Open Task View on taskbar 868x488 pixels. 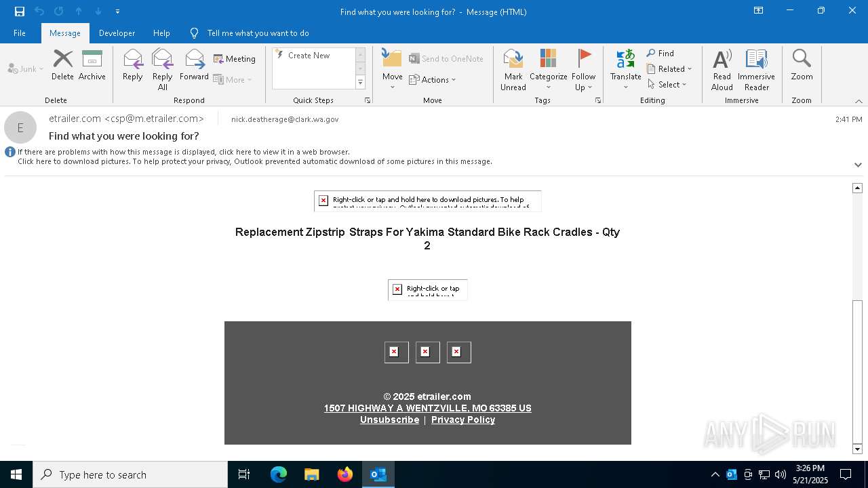pos(244,474)
